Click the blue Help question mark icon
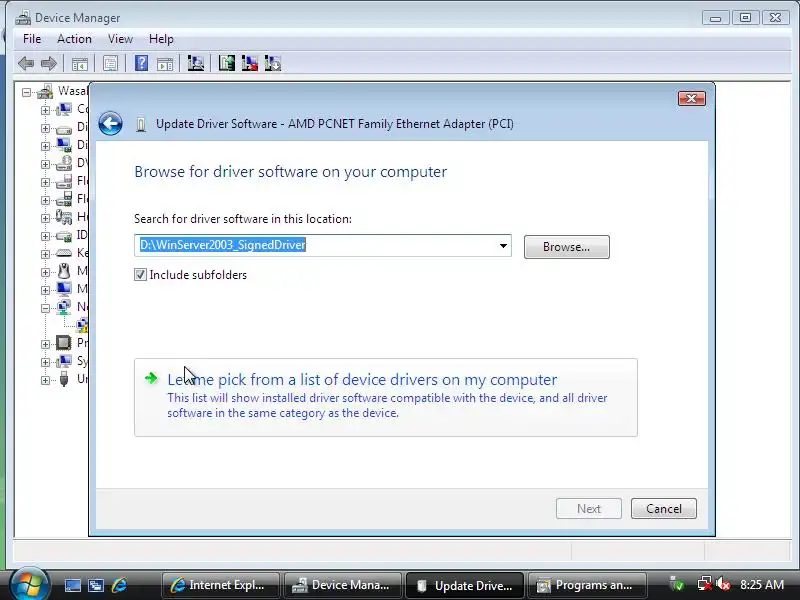800x600 pixels. pyautogui.click(x=141, y=63)
